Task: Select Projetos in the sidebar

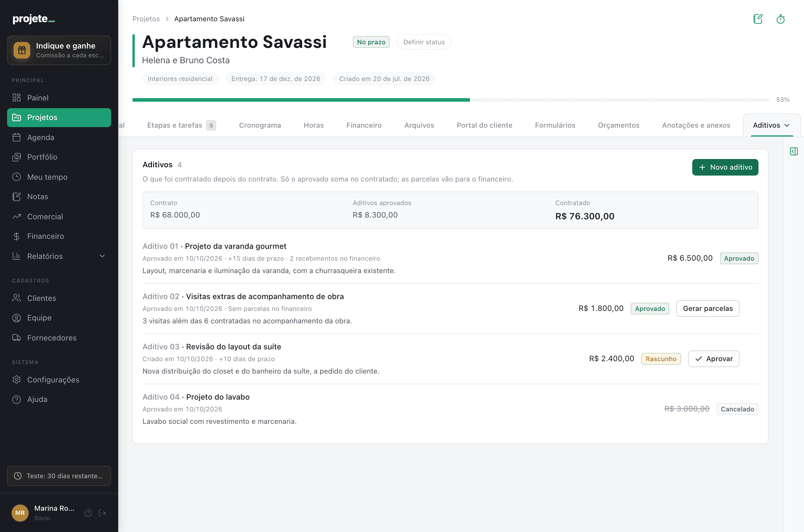Action: click(x=59, y=117)
